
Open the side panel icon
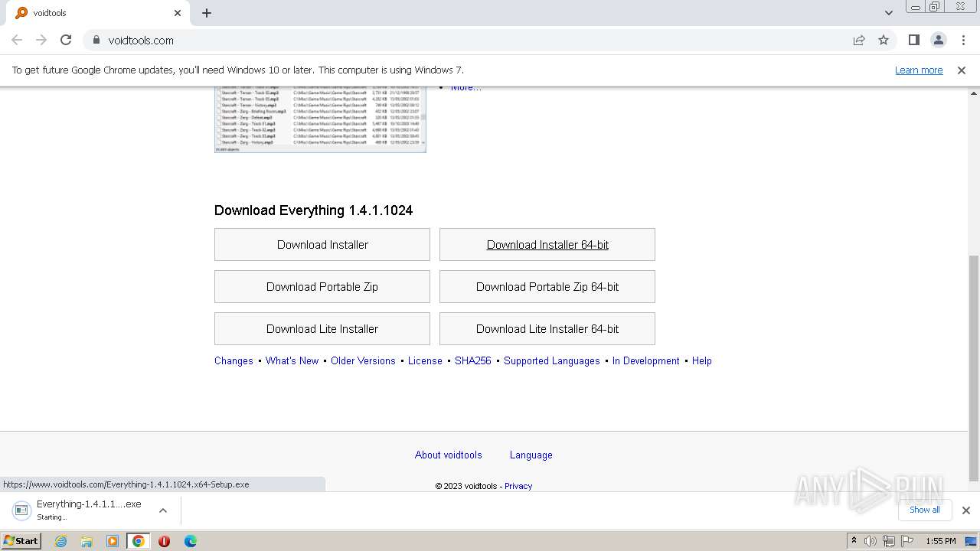pos(914,40)
